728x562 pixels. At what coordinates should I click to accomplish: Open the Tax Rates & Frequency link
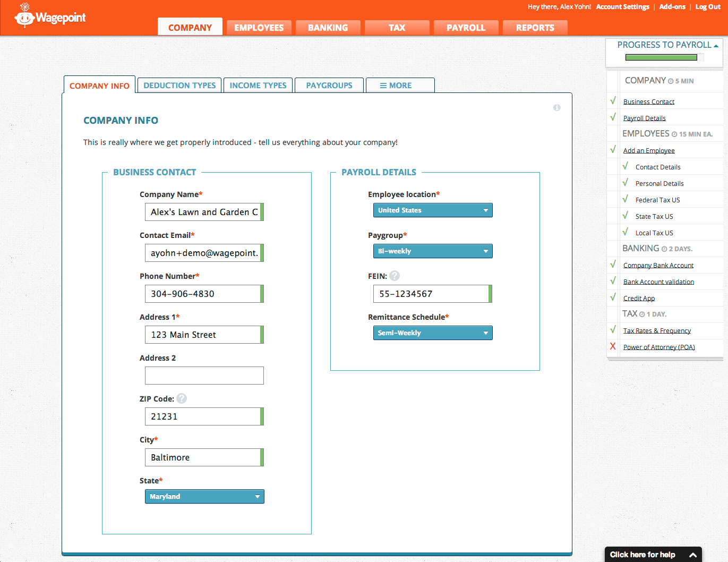tap(657, 330)
